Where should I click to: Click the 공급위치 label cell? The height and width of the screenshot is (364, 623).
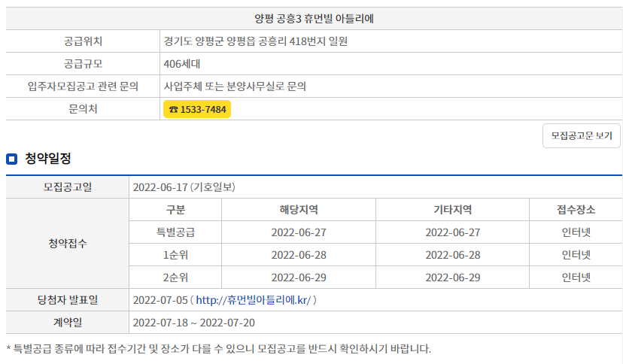point(83,41)
